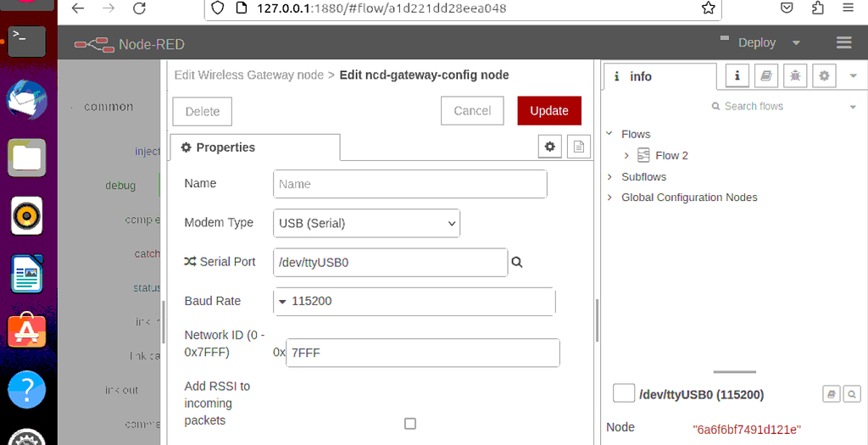The image size is (868, 445).
Task: Open Rhythmbox from the dock
Action: (x=26, y=216)
